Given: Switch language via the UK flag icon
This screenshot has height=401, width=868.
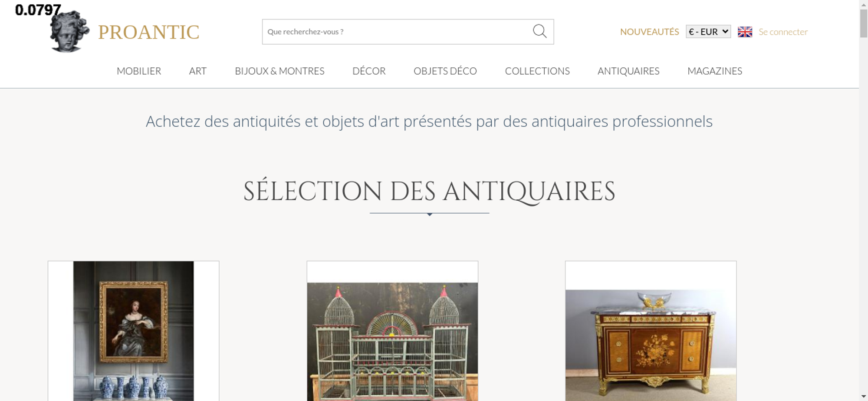Looking at the screenshot, I should [x=745, y=32].
